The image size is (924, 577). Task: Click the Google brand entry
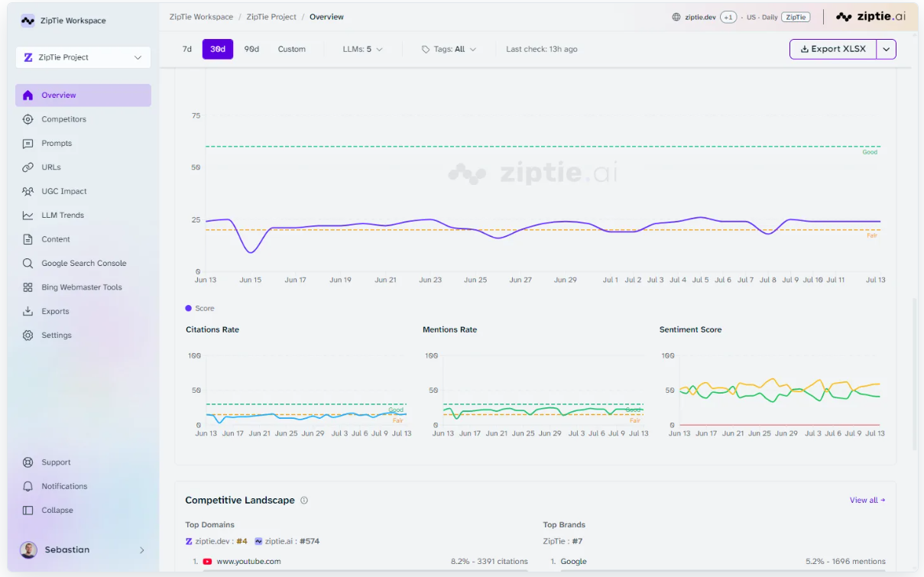point(573,562)
